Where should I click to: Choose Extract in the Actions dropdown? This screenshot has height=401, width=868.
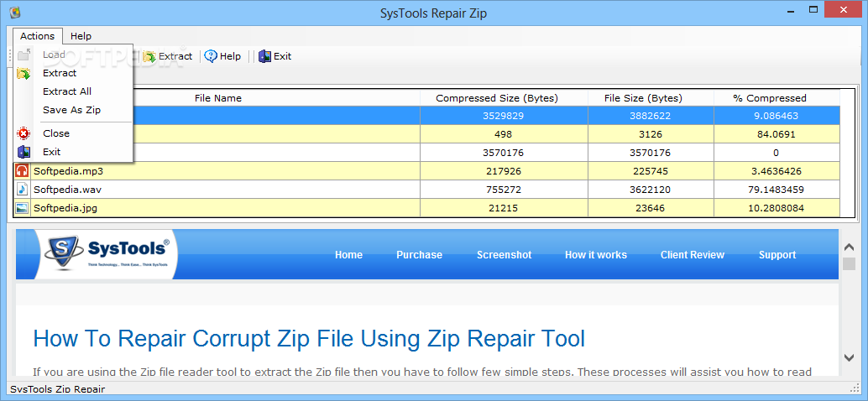(x=60, y=73)
